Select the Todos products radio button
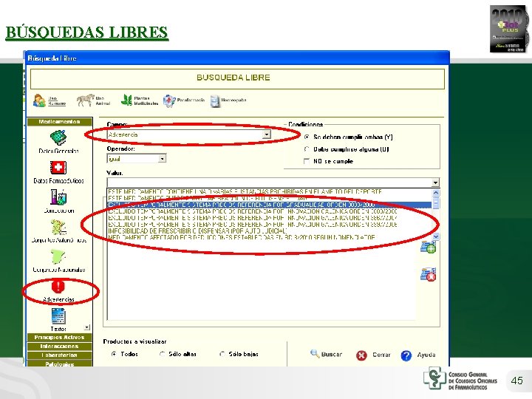The width and height of the screenshot is (532, 399). point(114,354)
